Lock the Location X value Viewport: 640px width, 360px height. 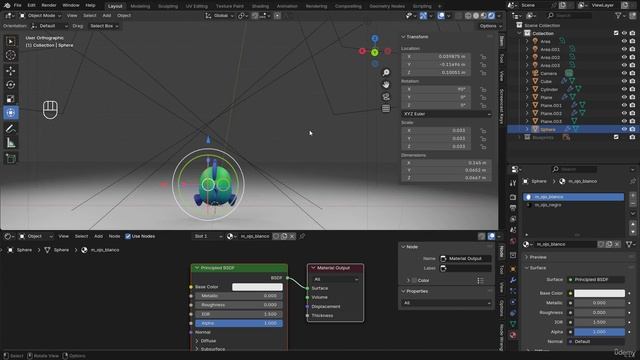point(483,57)
